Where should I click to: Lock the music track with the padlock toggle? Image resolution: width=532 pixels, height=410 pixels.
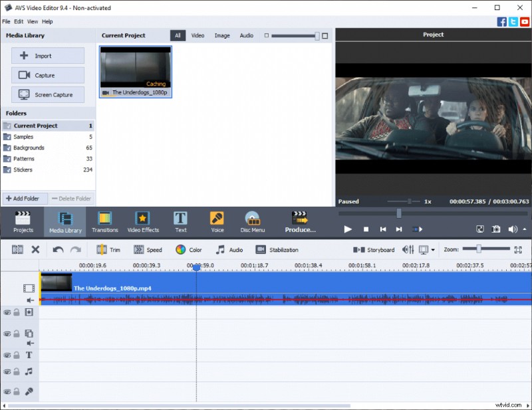tap(15, 372)
